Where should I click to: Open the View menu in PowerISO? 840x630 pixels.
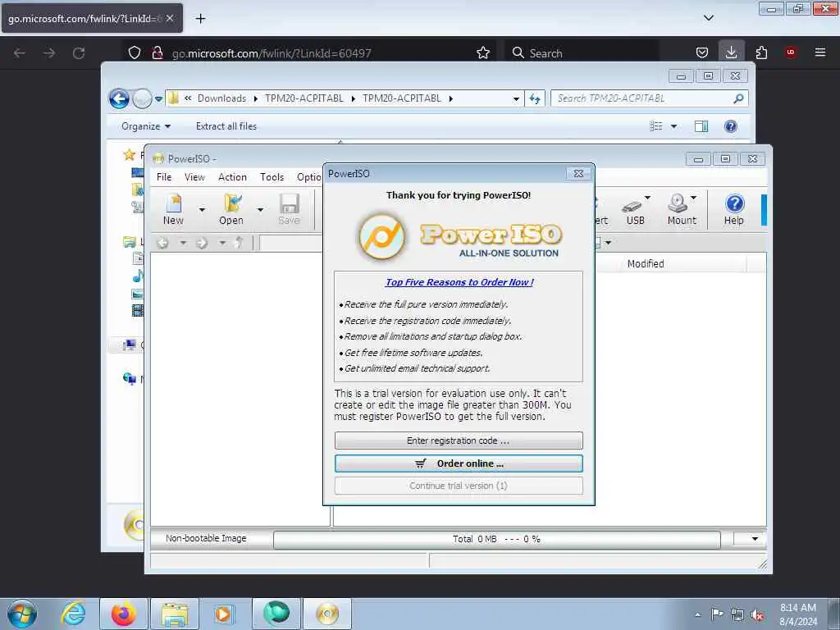(194, 177)
